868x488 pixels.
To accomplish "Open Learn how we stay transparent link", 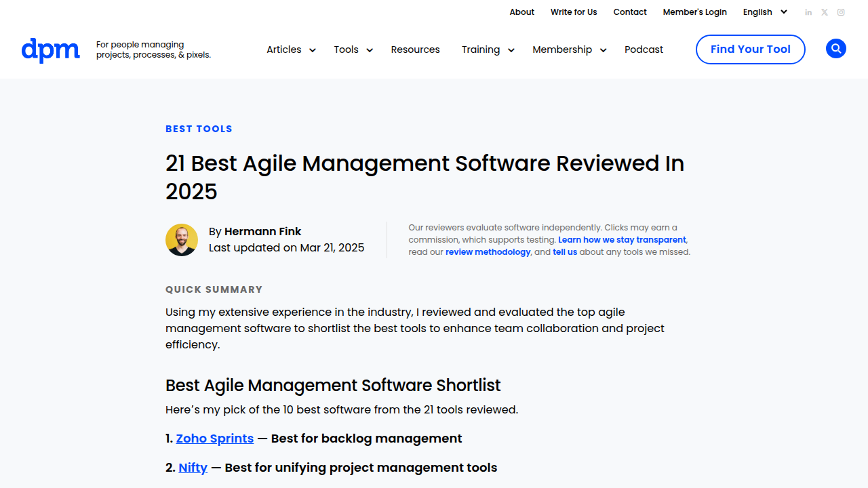I will click(x=622, y=240).
